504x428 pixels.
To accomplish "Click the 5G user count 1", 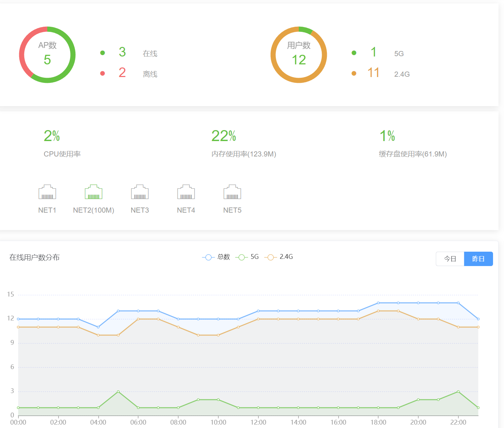I will pos(373,52).
